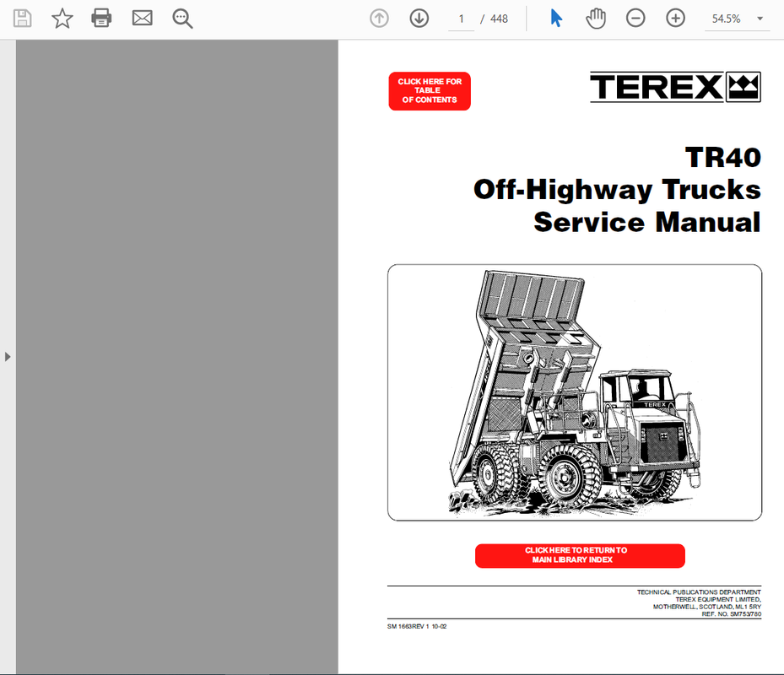This screenshot has height=675, width=784.
Task: Select the page number input field
Action: (461, 19)
